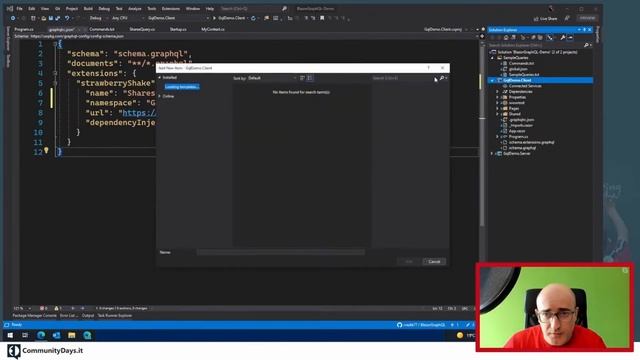The height and width of the screenshot is (360, 640).
Task: Select schema.graphql in Solution Explorer
Action: pos(522,148)
